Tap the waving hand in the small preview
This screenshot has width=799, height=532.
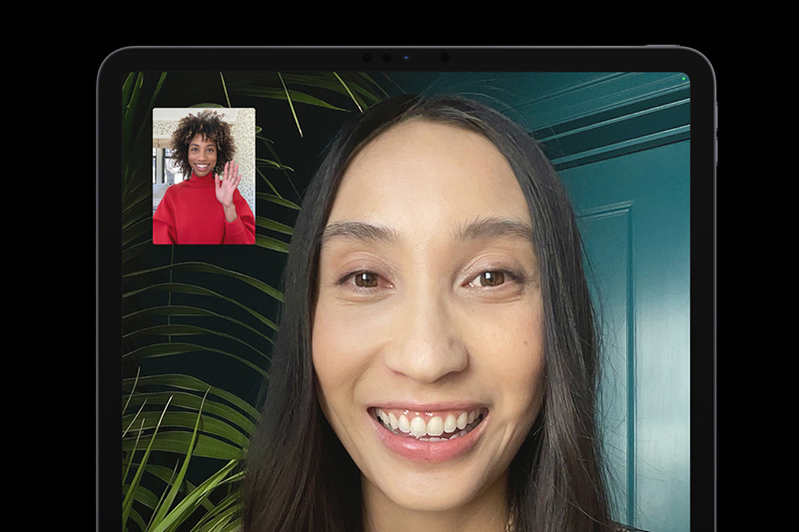[228, 184]
